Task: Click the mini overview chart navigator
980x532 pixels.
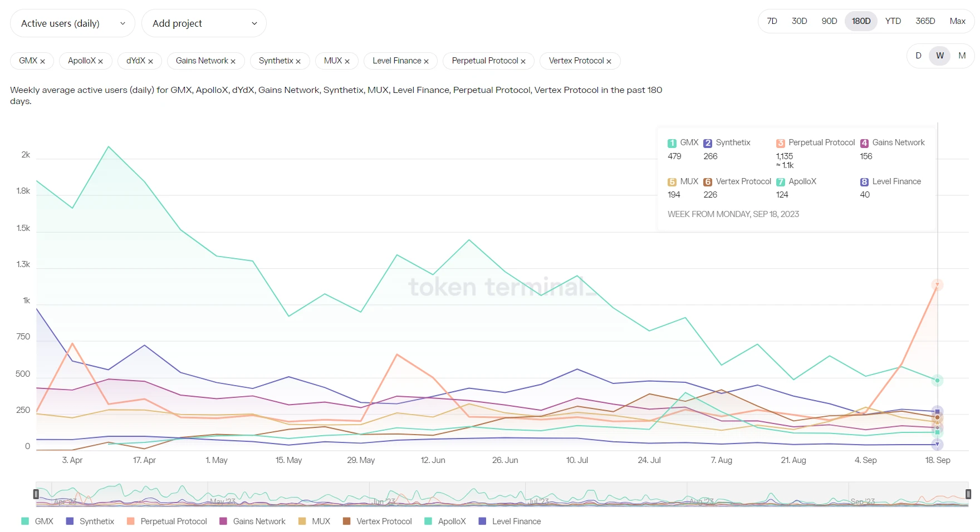Action: pyautogui.click(x=502, y=494)
